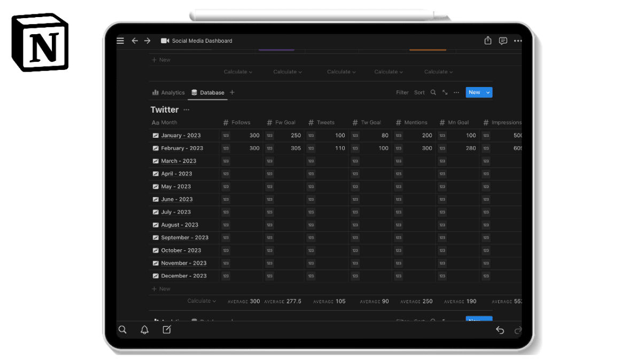This screenshot has height=362, width=644.
Task: Edit January Mentions cell 200
Action: [415, 136]
